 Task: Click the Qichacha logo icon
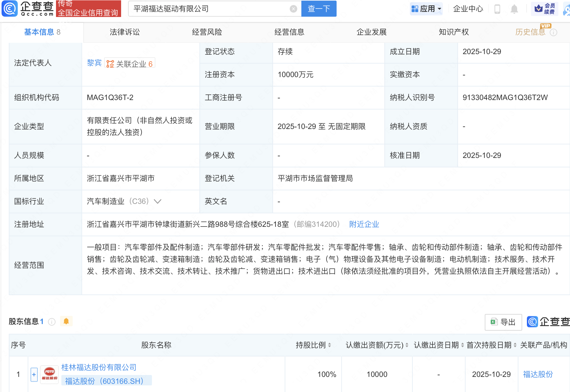pyautogui.click(x=10, y=8)
